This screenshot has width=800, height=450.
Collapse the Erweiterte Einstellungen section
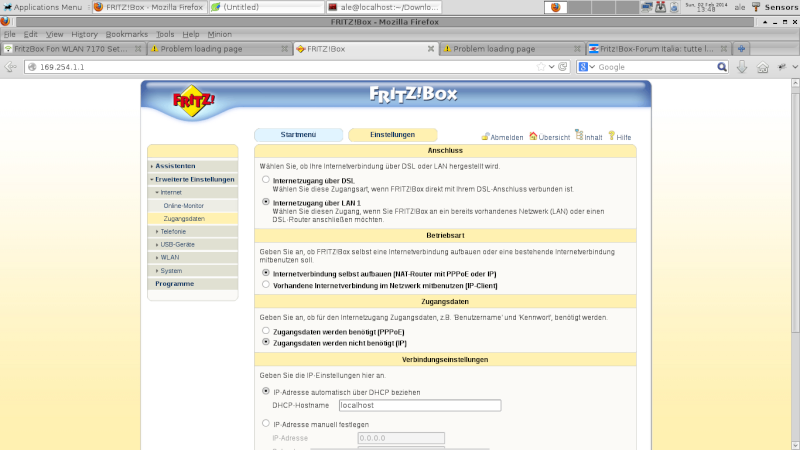point(194,180)
